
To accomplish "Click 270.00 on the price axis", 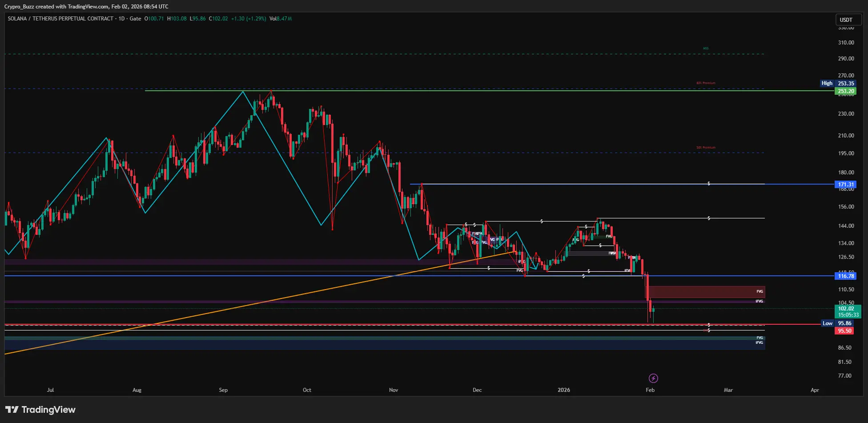I will click(846, 76).
